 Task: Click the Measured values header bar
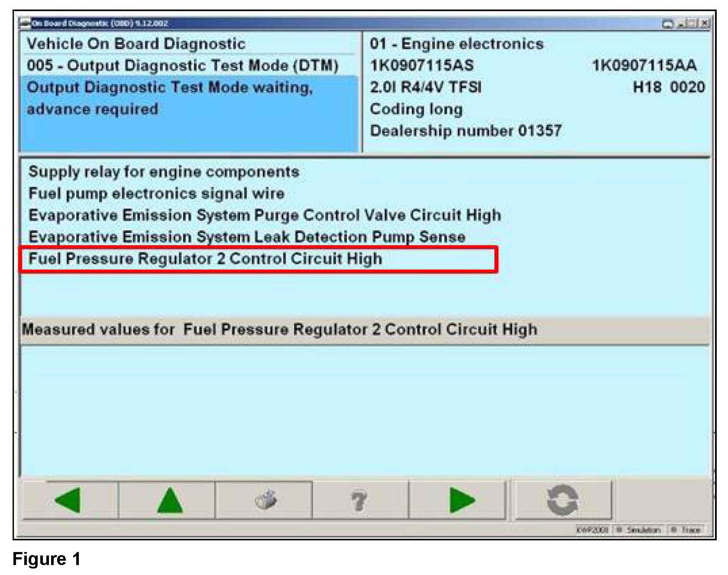click(364, 329)
